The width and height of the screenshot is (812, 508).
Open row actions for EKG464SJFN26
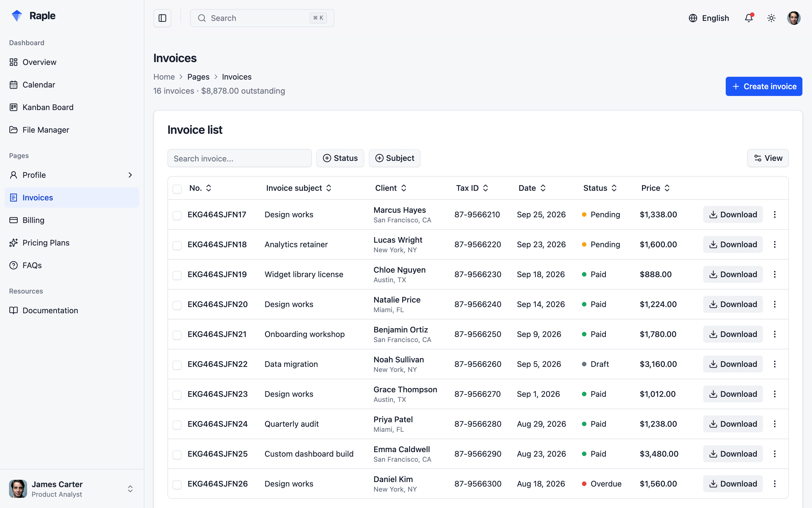click(x=775, y=483)
